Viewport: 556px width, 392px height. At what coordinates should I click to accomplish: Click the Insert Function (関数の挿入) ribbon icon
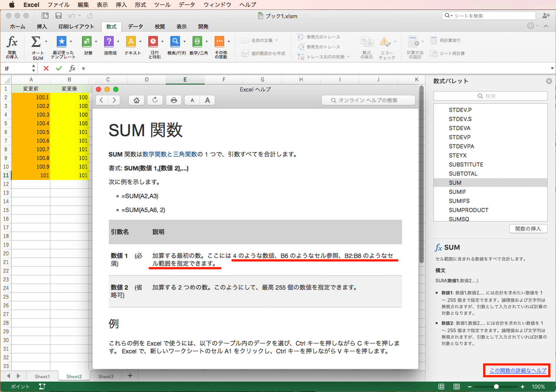[12, 42]
